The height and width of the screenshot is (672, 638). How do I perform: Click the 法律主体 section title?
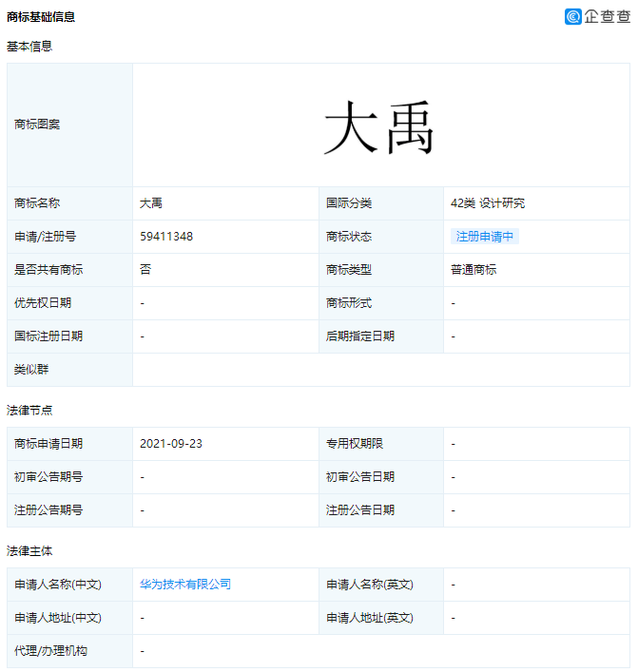coord(29,550)
